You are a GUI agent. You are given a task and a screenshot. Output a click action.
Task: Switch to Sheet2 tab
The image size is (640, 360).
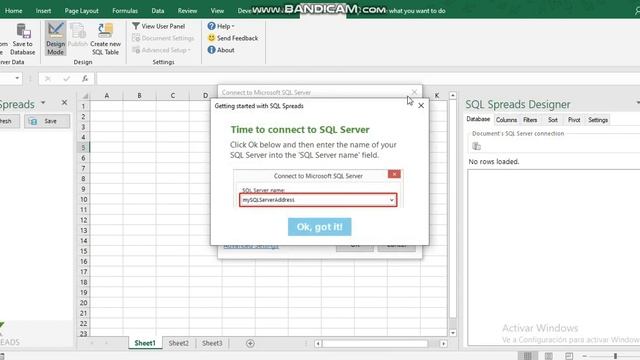coord(179,343)
